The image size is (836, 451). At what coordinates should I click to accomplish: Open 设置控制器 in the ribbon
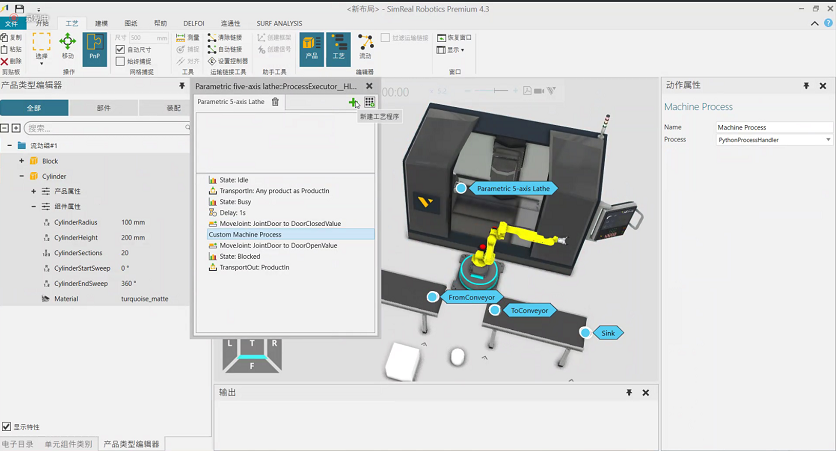pos(228,61)
